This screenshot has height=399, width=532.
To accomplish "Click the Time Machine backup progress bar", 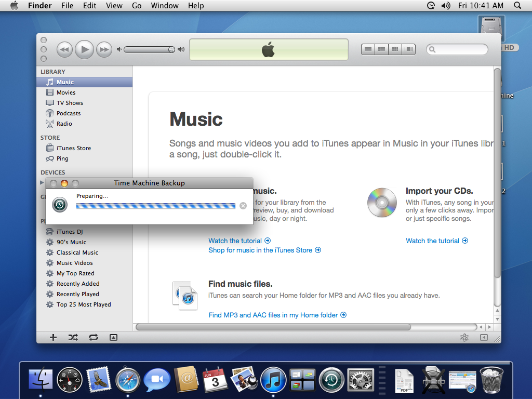I will [x=156, y=206].
